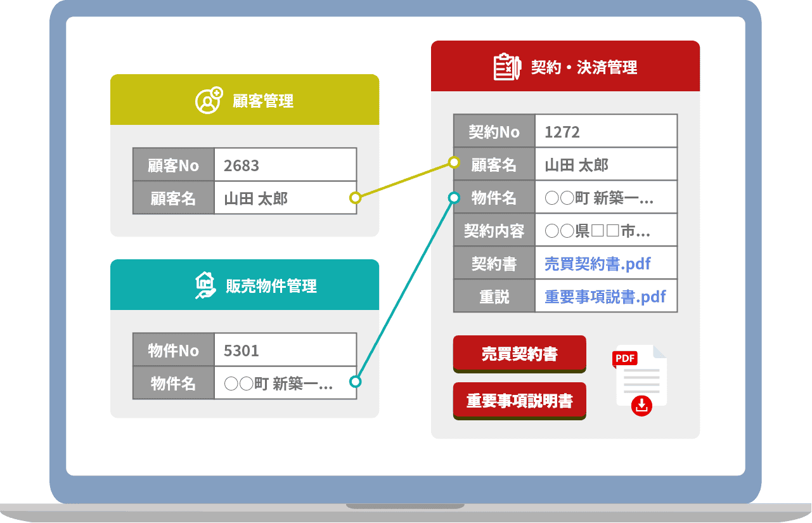The width and height of the screenshot is (812, 523).
Task: Click the yellow connector dot beside 山田 太郎
Action: pos(355,198)
